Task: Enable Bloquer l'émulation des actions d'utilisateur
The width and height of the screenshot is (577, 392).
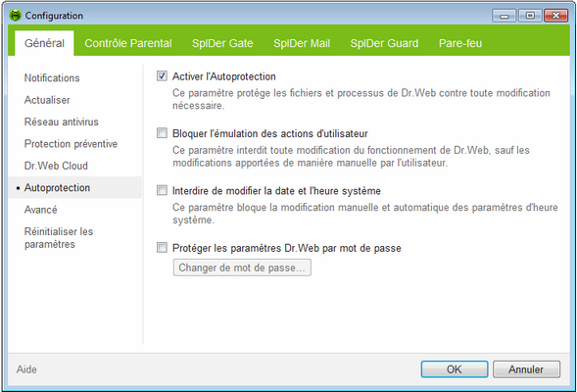Action: (162, 133)
